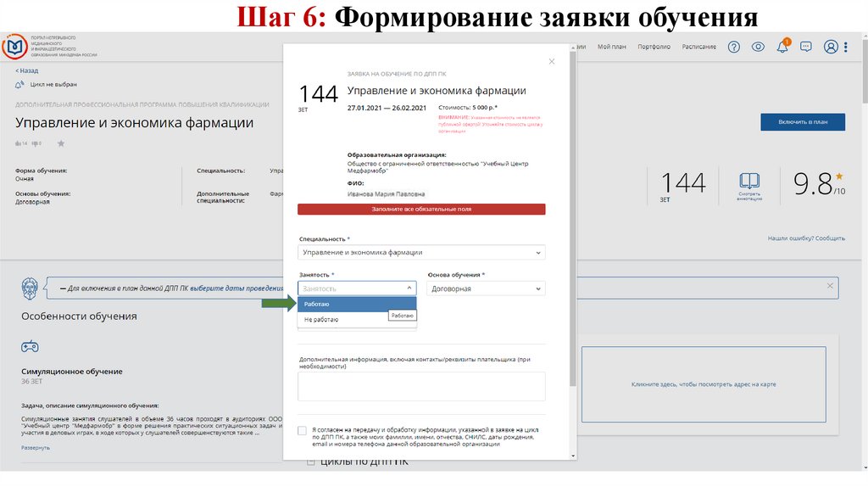
Task: Click the 9.8 rating score
Action: tap(813, 183)
